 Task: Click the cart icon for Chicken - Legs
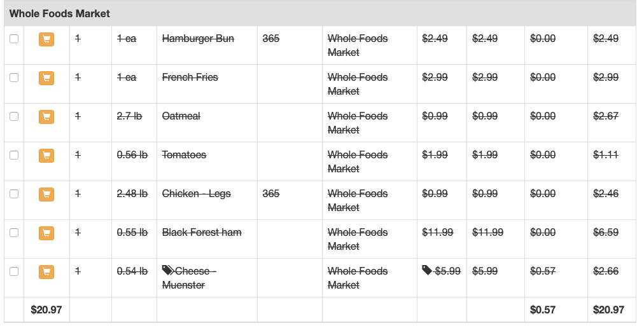coord(46,195)
